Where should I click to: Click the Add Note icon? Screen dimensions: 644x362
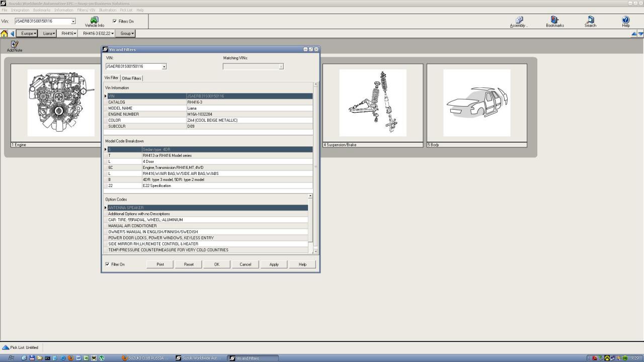(15, 45)
